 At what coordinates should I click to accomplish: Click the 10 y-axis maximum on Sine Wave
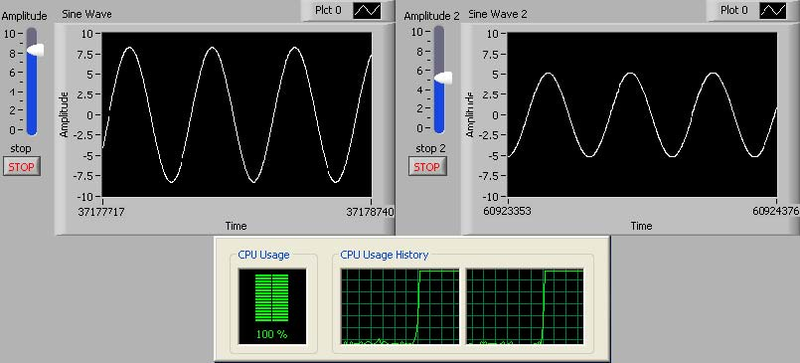tap(87, 34)
